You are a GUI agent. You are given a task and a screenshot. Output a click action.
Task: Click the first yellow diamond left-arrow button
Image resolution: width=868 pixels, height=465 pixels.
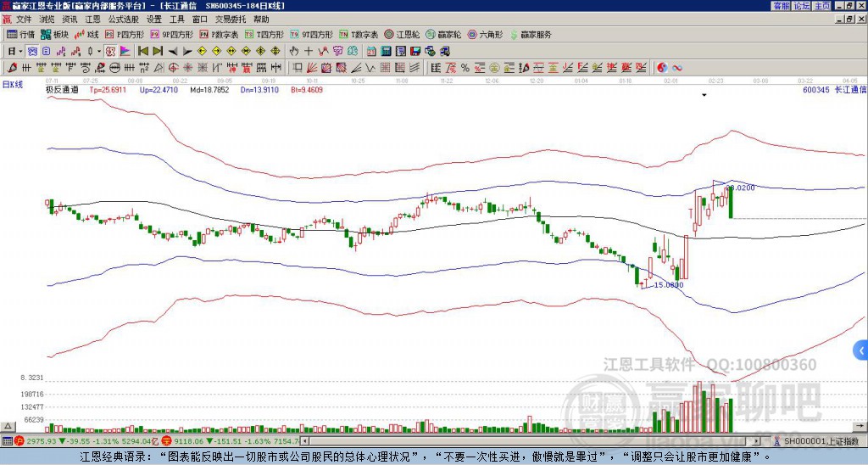(x=202, y=52)
